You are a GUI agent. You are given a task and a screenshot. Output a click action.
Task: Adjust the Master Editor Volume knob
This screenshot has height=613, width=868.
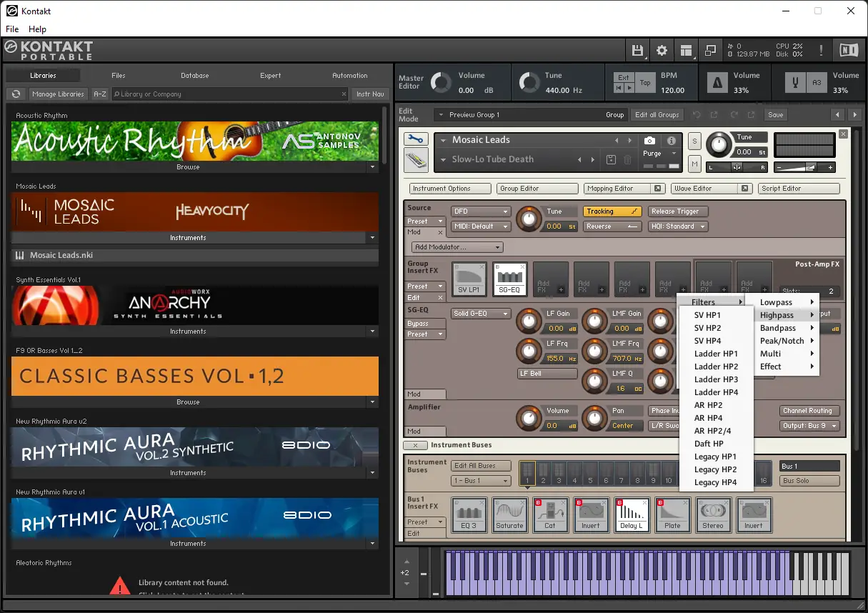click(x=441, y=83)
